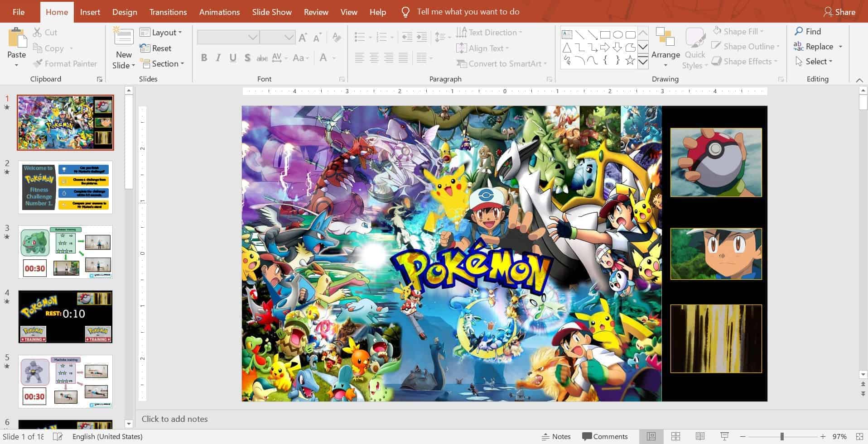Click the Fit slide to window icon
Screen dimensions: 868x444
click(x=859, y=436)
